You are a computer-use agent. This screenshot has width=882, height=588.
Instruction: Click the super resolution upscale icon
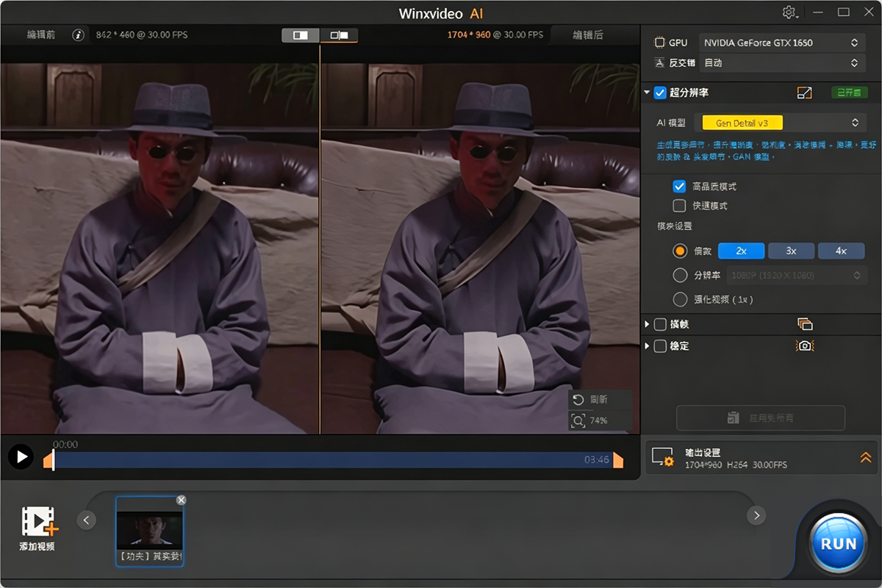click(x=805, y=93)
